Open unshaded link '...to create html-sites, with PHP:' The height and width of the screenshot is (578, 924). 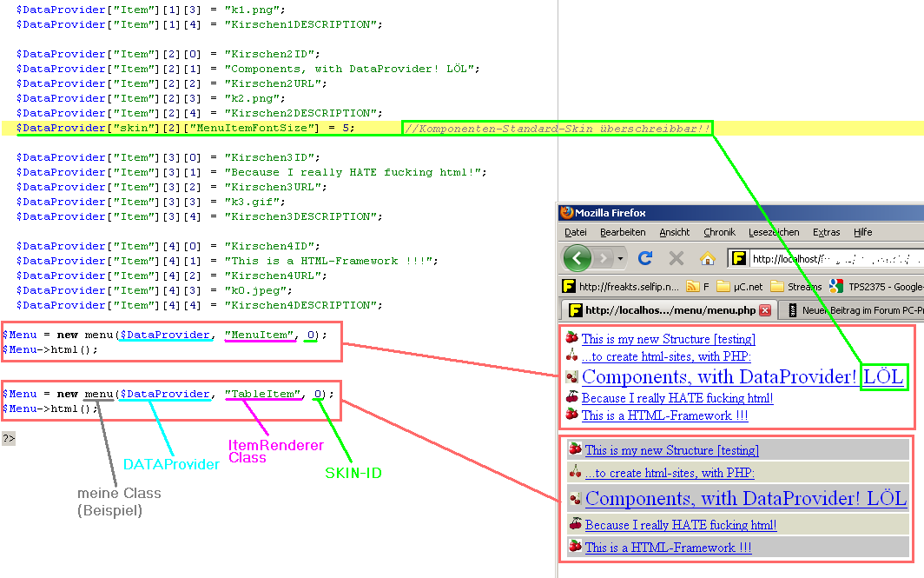point(666,356)
